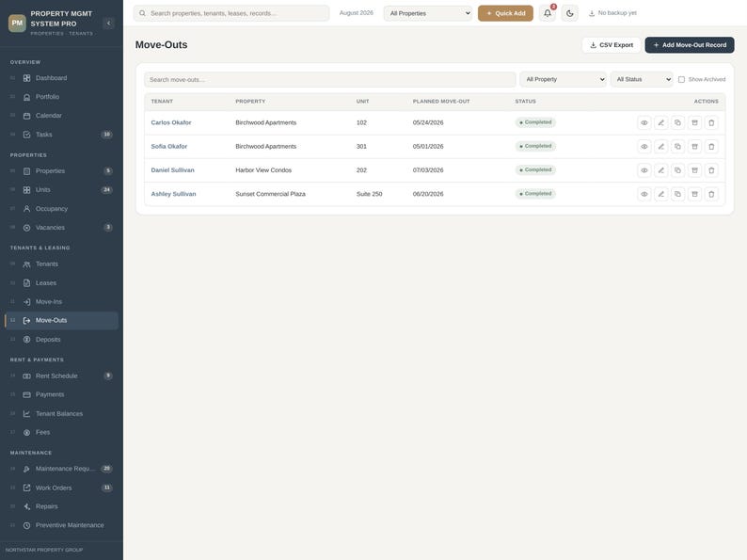
Task: Open Calendar from the sidebar
Action: pyautogui.click(x=61, y=116)
